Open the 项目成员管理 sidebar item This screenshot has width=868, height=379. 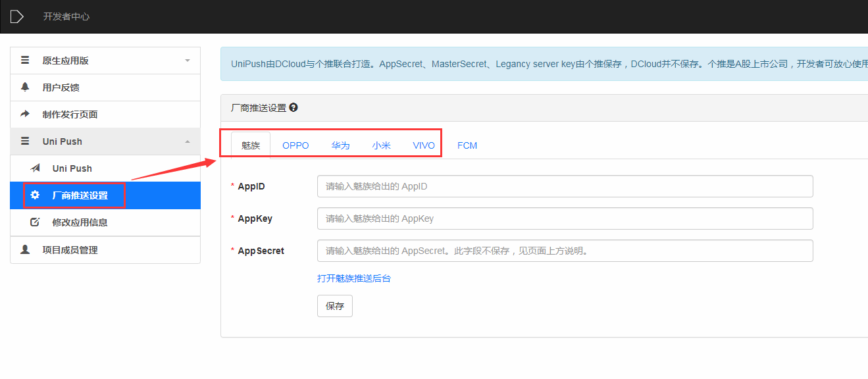point(105,250)
